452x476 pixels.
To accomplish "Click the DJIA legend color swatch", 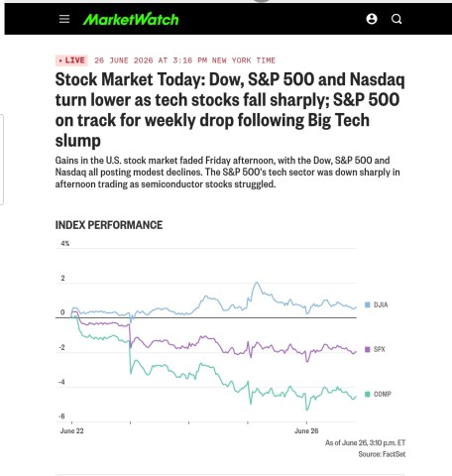I will coord(367,304).
